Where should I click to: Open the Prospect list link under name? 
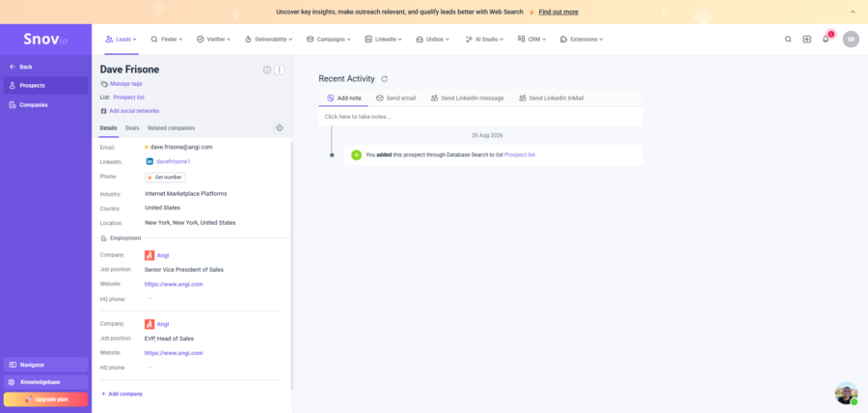coord(129,96)
